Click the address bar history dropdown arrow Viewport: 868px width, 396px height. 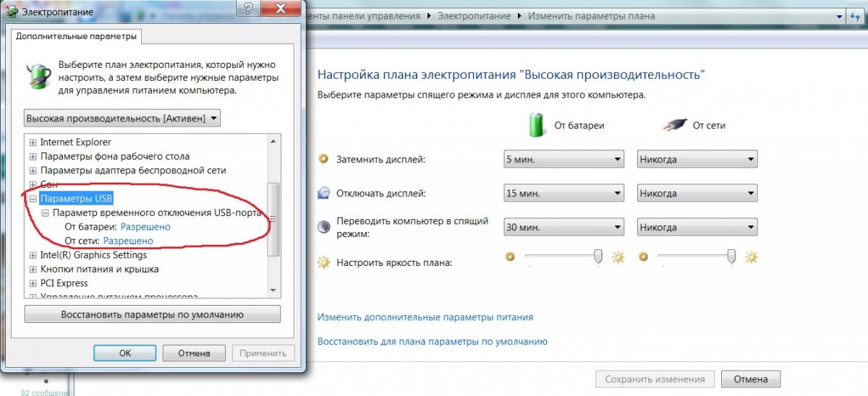pyautogui.click(x=841, y=15)
